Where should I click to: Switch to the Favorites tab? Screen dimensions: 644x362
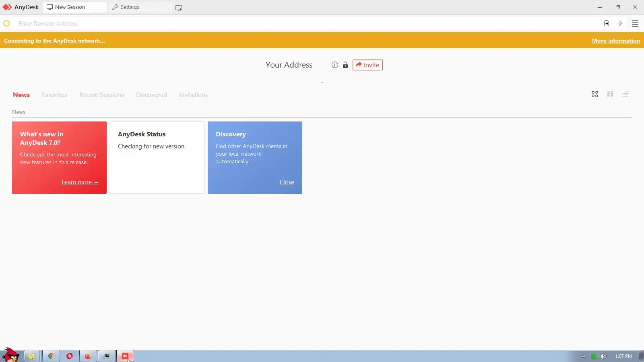54,95
